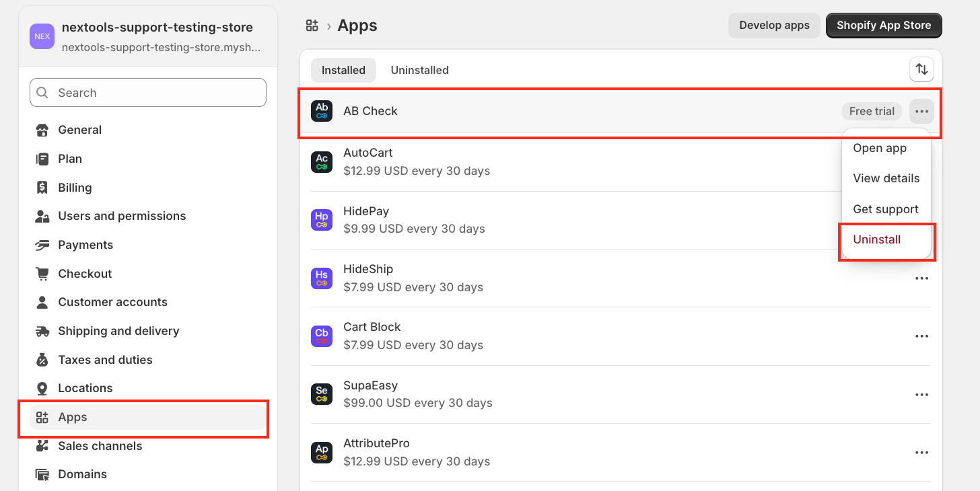Click the settings grid breadcrumb icon
This screenshot has height=491, width=980.
tap(312, 26)
